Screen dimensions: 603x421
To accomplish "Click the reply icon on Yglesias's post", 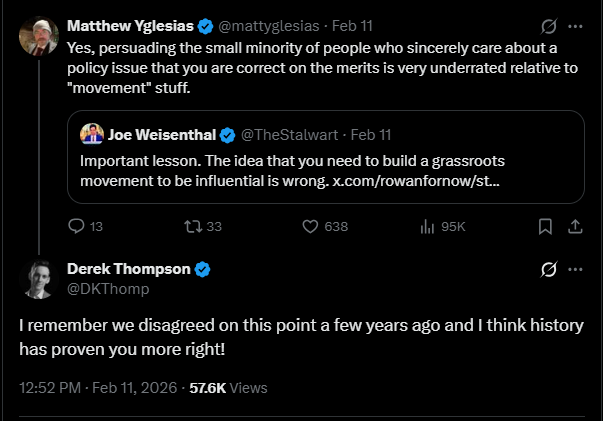I will click(x=76, y=227).
